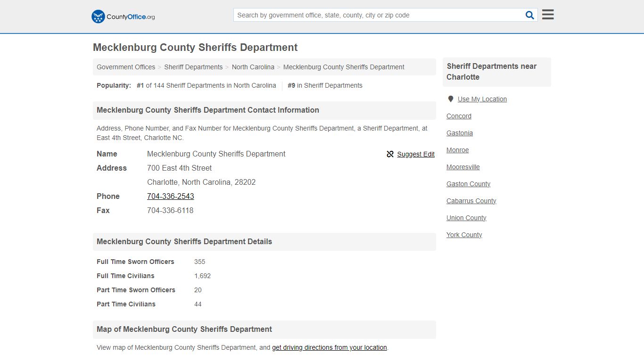
Task: Open the York County link
Action: point(464,235)
